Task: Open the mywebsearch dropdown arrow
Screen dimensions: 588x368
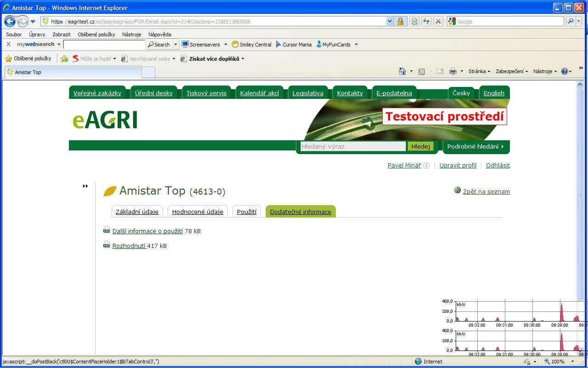Action: pyautogui.click(x=59, y=45)
